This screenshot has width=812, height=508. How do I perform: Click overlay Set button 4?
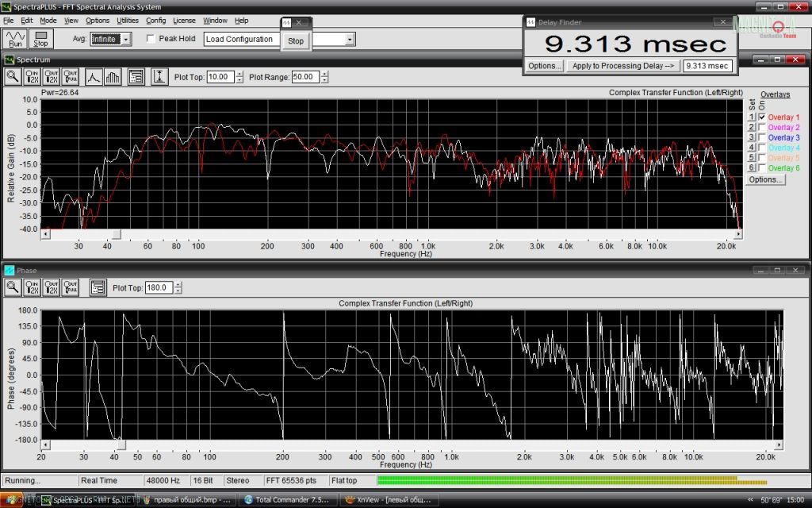pyautogui.click(x=752, y=148)
